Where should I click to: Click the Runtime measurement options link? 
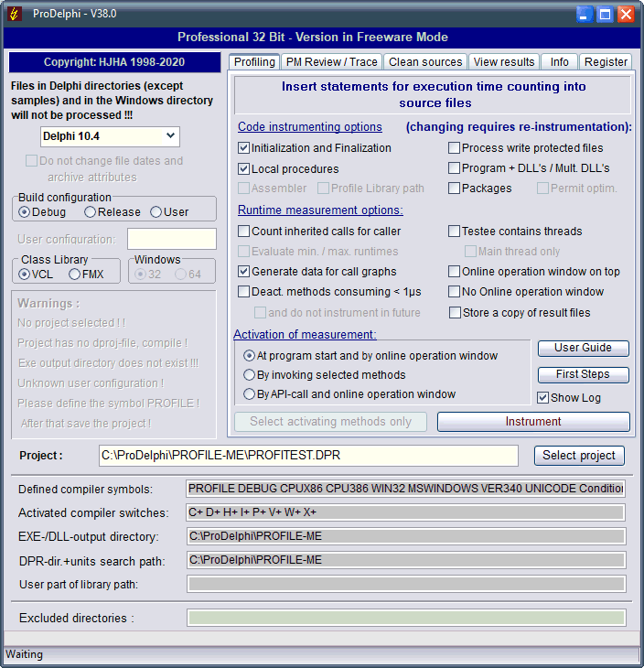coord(320,210)
